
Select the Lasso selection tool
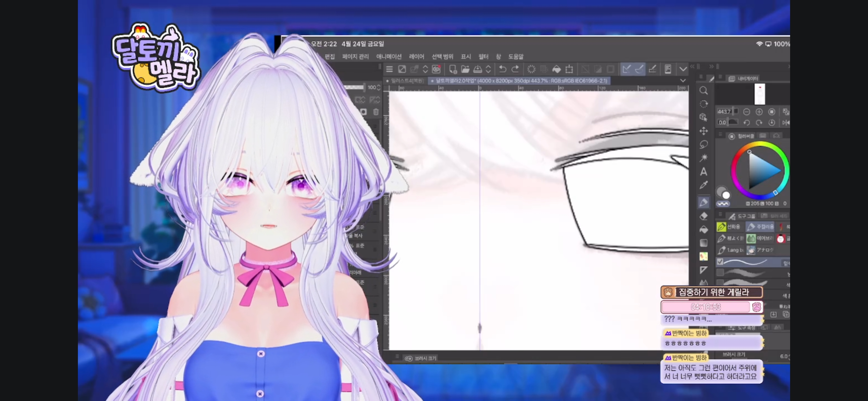point(703,144)
